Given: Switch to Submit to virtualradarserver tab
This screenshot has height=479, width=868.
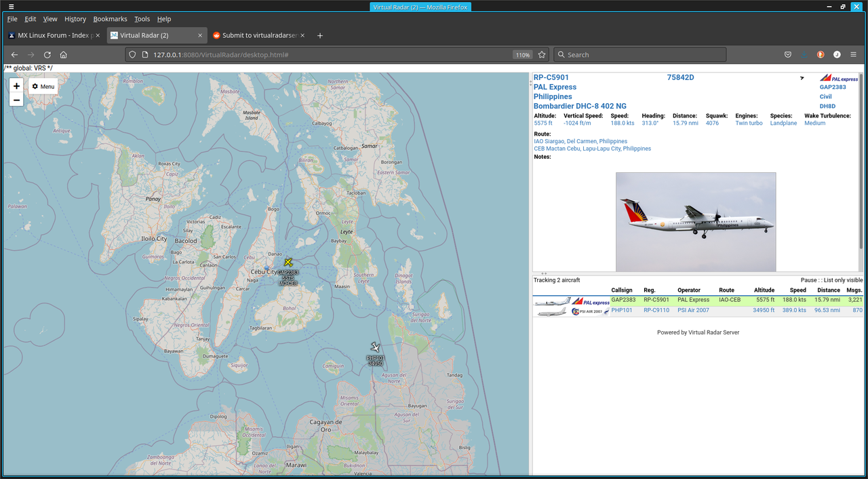Looking at the screenshot, I should coord(259,35).
